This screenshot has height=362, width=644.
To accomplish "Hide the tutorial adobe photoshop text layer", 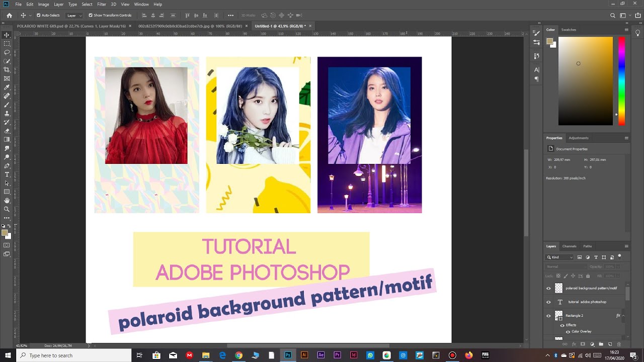I will 548,302.
